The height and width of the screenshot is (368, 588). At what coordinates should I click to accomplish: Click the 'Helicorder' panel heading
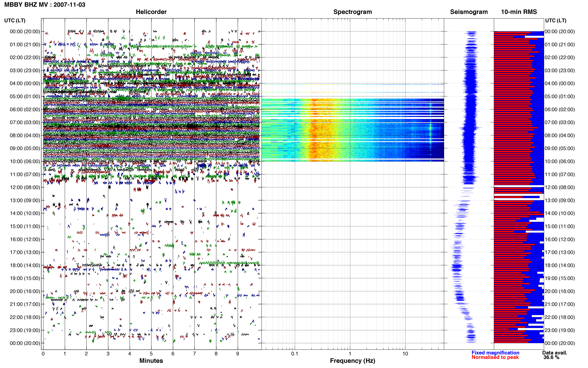pos(151,12)
